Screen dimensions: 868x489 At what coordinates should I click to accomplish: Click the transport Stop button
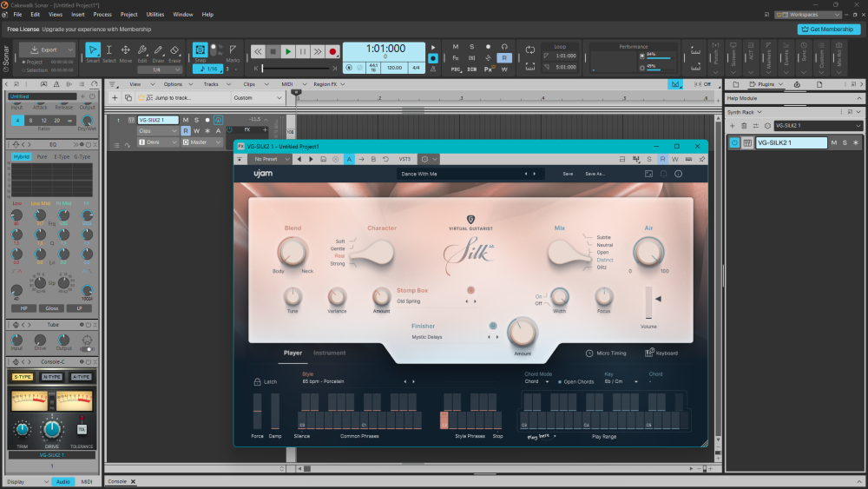[273, 51]
